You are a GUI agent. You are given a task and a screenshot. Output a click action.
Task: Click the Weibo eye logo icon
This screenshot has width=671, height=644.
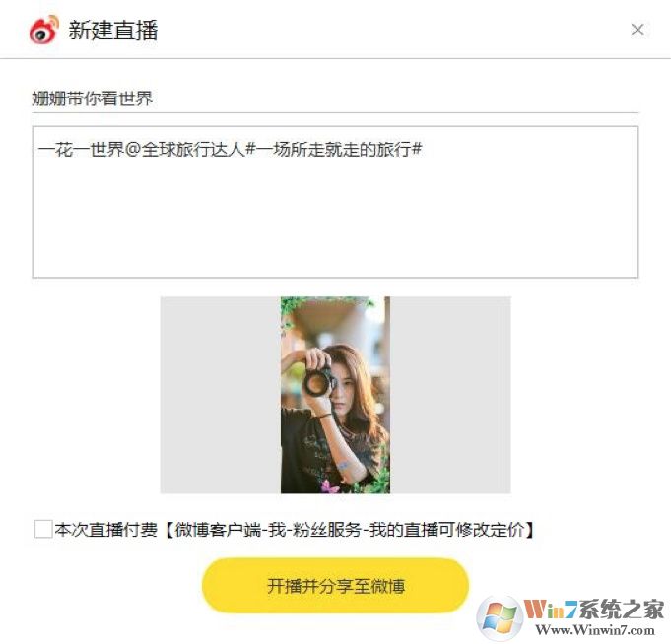point(43,30)
